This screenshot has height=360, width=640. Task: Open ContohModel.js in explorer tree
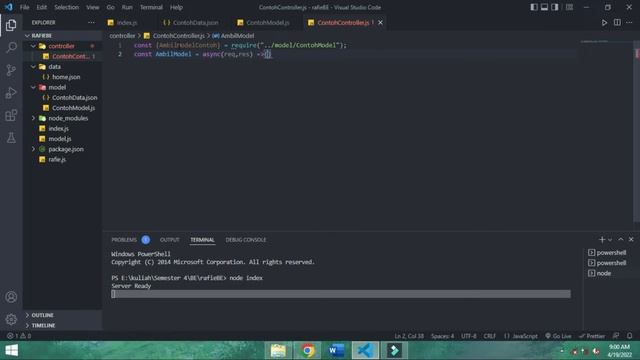(x=62, y=108)
